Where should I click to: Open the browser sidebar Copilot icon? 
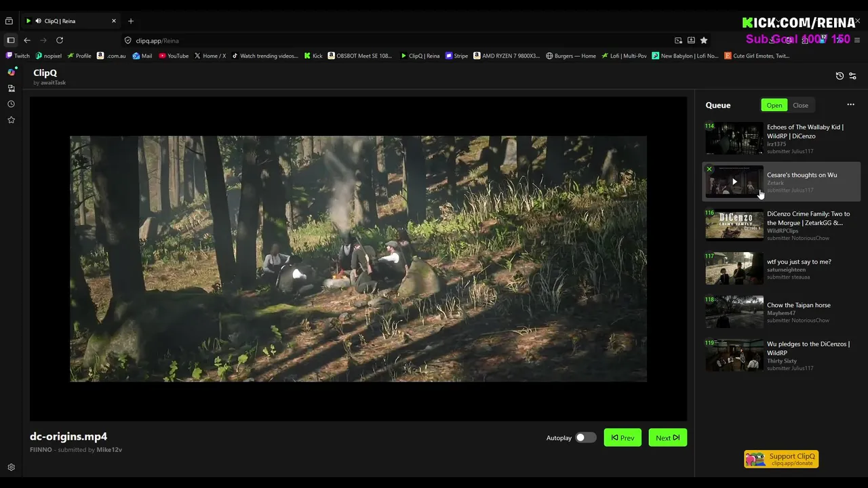coord(11,72)
